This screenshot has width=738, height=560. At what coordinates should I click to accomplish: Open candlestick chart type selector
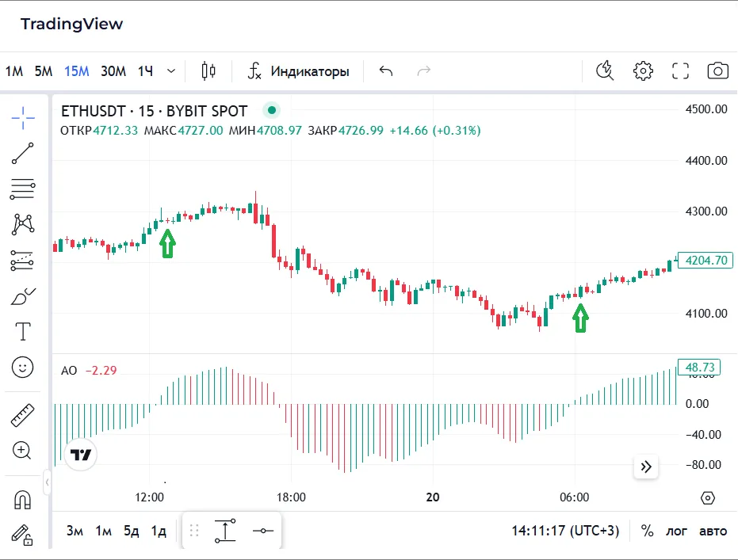tap(208, 71)
